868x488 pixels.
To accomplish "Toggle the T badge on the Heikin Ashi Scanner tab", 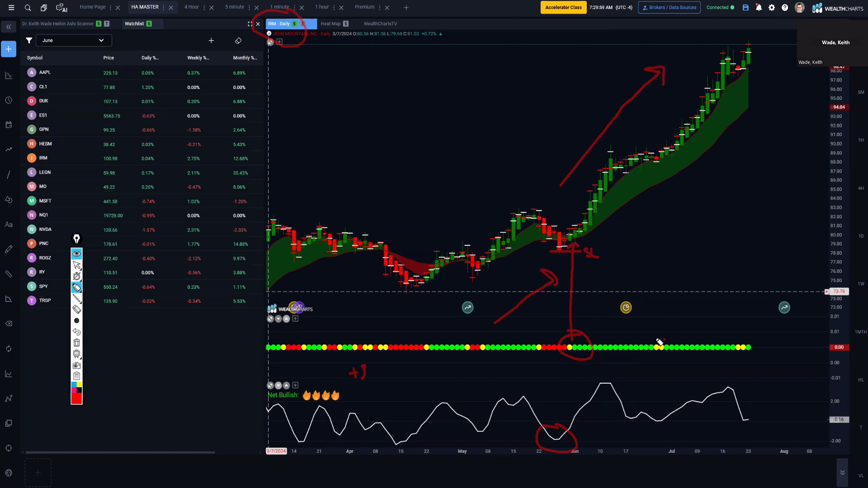I will tap(107, 24).
